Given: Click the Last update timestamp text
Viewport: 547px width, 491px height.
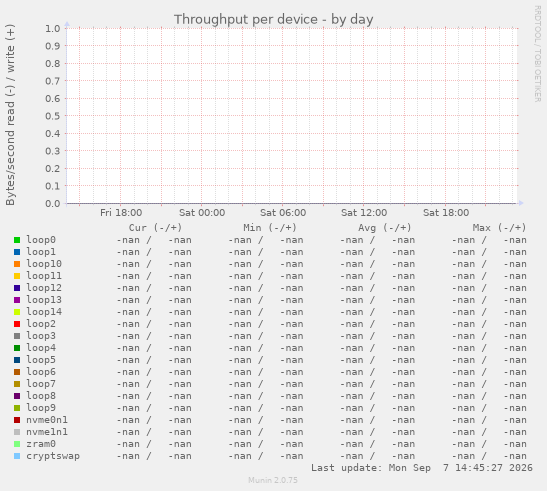Looking at the screenshot, I should click(x=422, y=468).
